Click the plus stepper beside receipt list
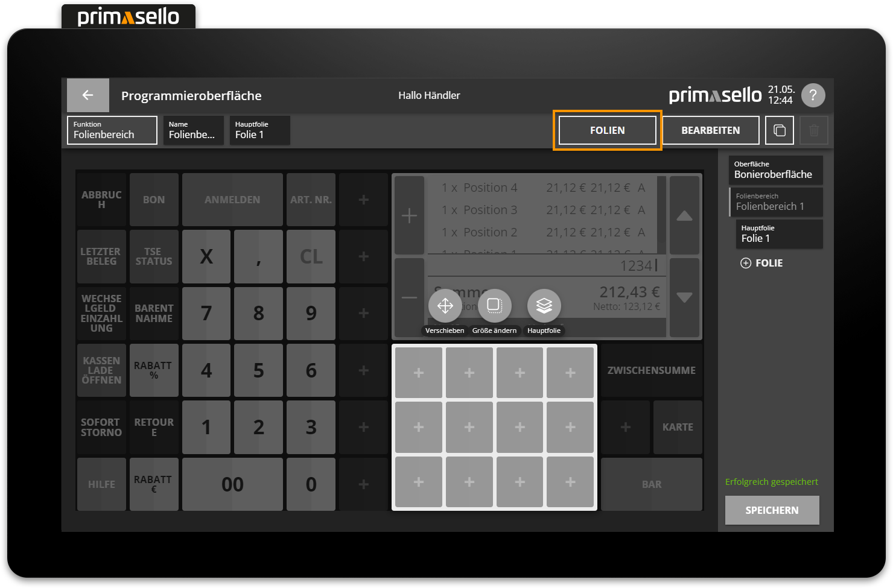This screenshot has width=893, height=588. [409, 215]
